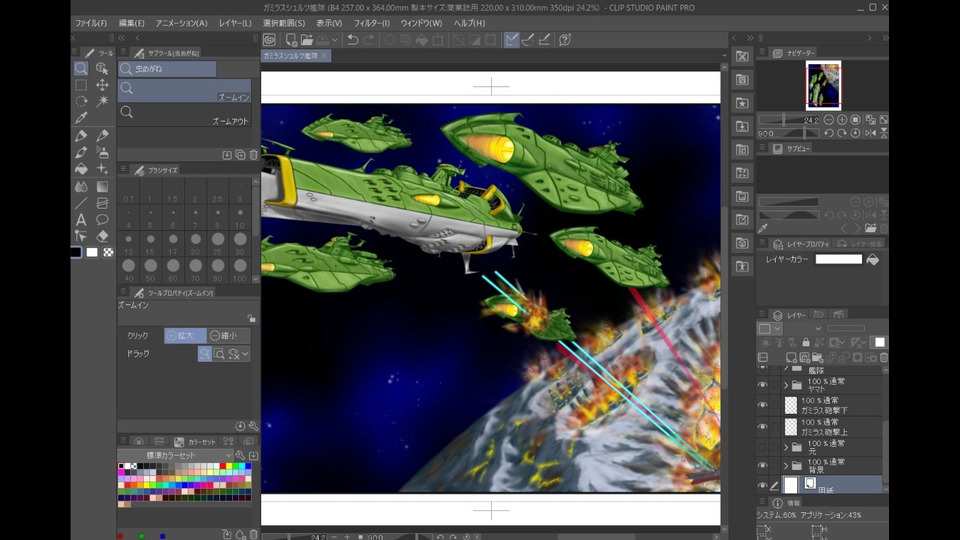This screenshot has width=960, height=540.
Task: Select the ズームアウト sub tool
Action: tap(184, 115)
